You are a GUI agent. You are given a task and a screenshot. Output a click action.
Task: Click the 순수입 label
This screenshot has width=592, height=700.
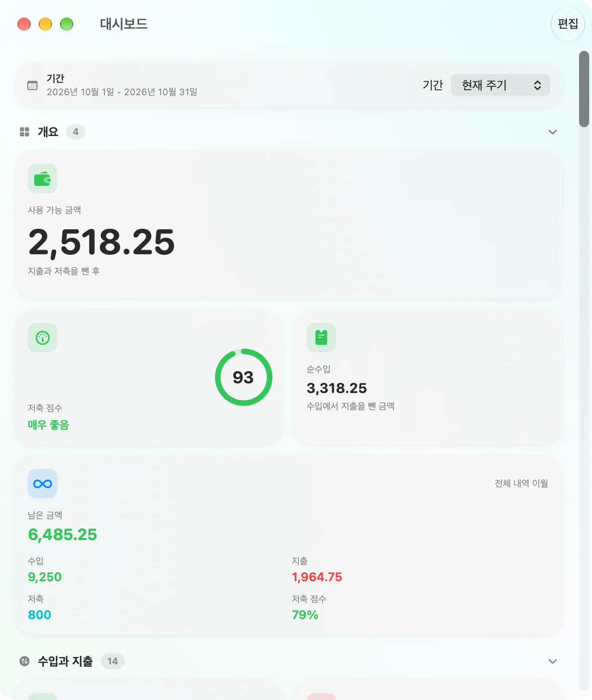coord(319,369)
